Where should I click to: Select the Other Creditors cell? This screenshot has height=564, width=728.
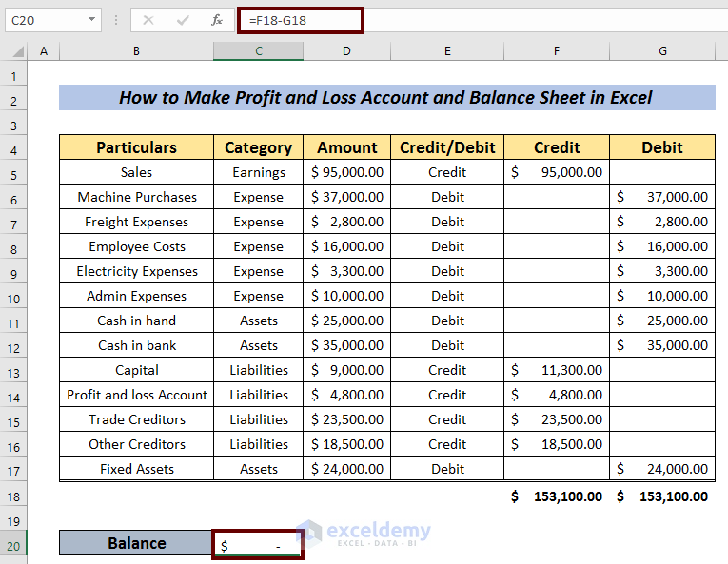[x=136, y=444]
